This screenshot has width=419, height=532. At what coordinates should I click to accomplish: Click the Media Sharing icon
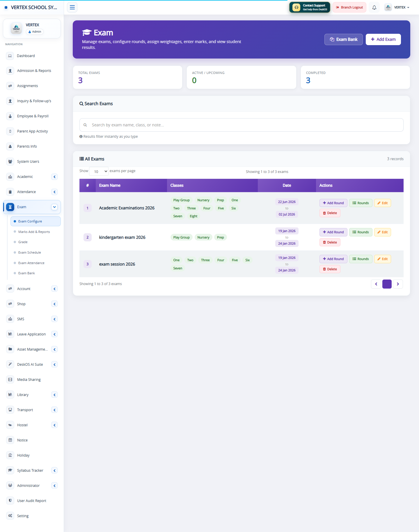coord(10,380)
